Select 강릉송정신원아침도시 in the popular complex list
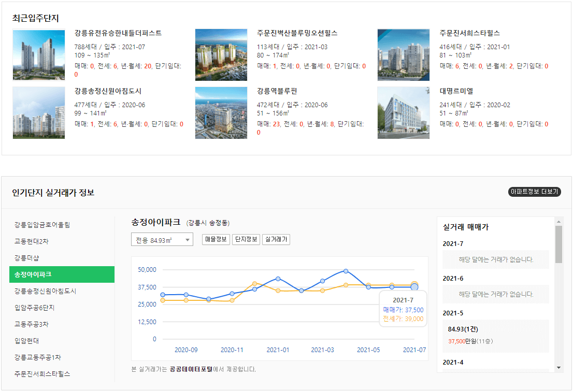Screen dimensions: 573x392 (45, 291)
